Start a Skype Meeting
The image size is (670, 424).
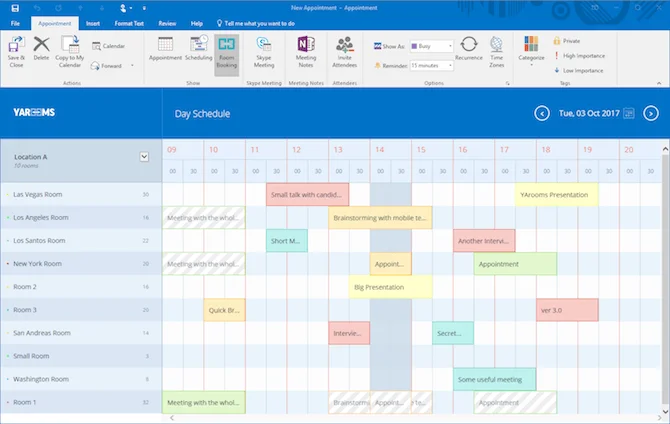pos(264,50)
